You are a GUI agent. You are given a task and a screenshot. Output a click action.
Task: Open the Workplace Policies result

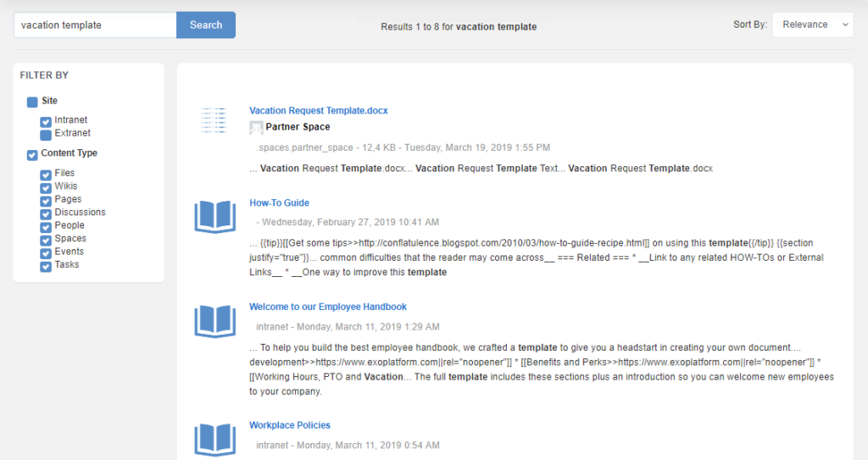click(x=289, y=425)
